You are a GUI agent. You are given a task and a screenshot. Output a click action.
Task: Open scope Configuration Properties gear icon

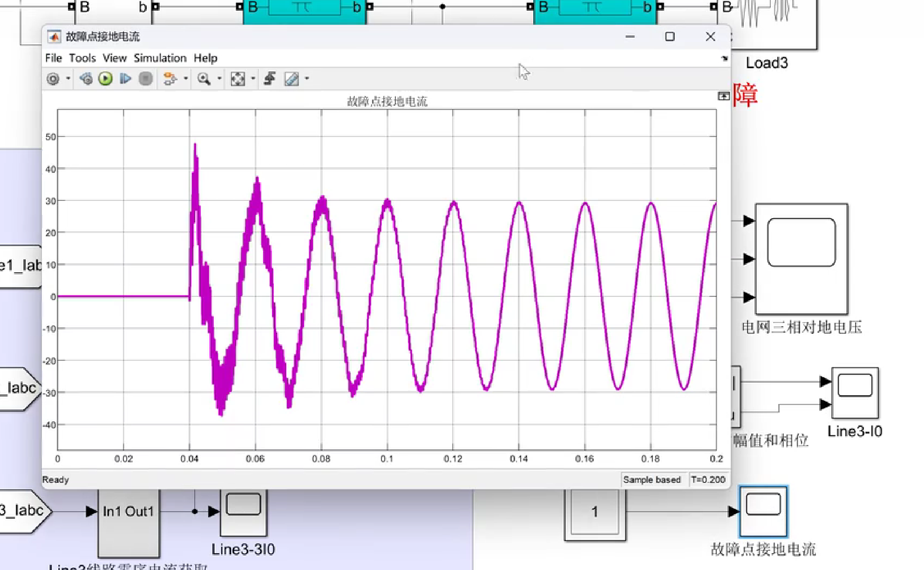tap(53, 79)
